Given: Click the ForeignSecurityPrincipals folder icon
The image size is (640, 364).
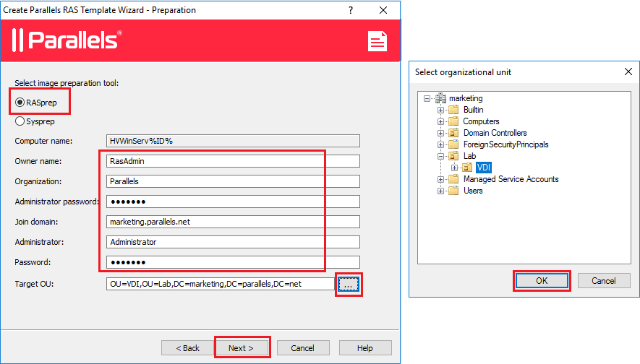Looking at the screenshot, I should point(453,144).
